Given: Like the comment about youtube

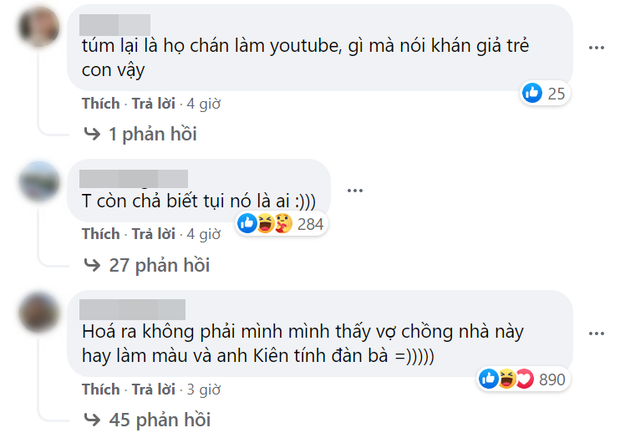Looking at the screenshot, I should coord(100,103).
